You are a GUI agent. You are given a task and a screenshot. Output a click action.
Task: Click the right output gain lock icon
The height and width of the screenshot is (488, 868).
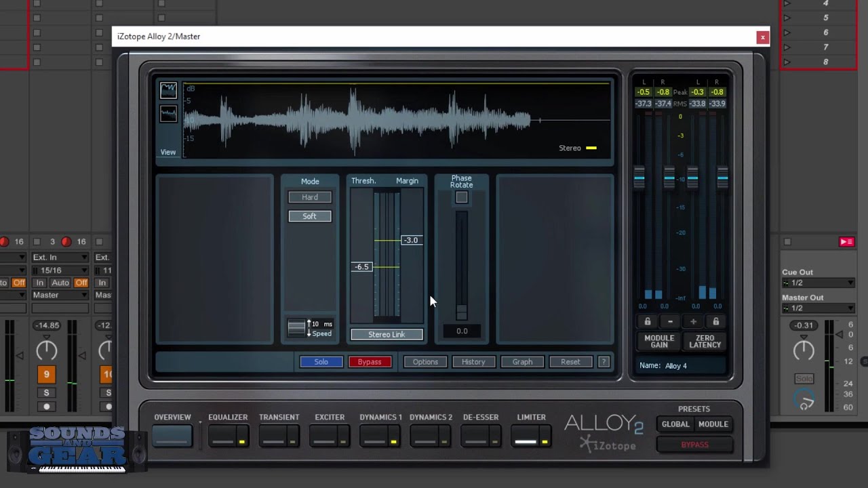[715, 322]
